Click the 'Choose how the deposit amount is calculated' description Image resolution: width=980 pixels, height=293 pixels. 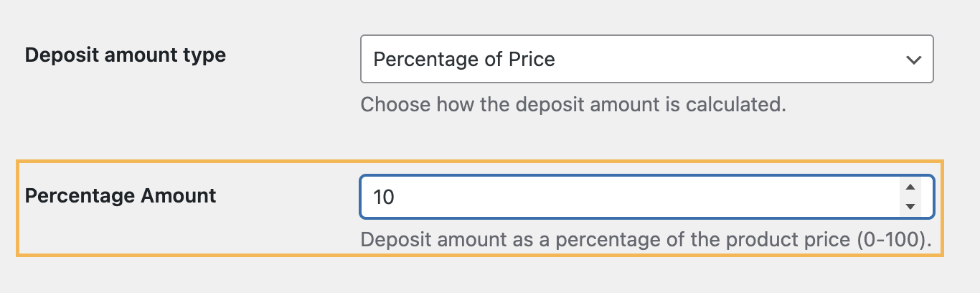click(573, 105)
